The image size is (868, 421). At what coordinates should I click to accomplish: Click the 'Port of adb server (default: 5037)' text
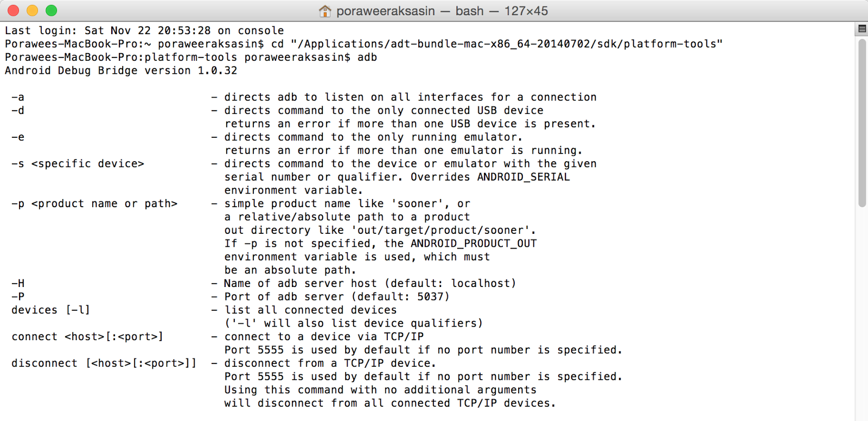point(337,297)
